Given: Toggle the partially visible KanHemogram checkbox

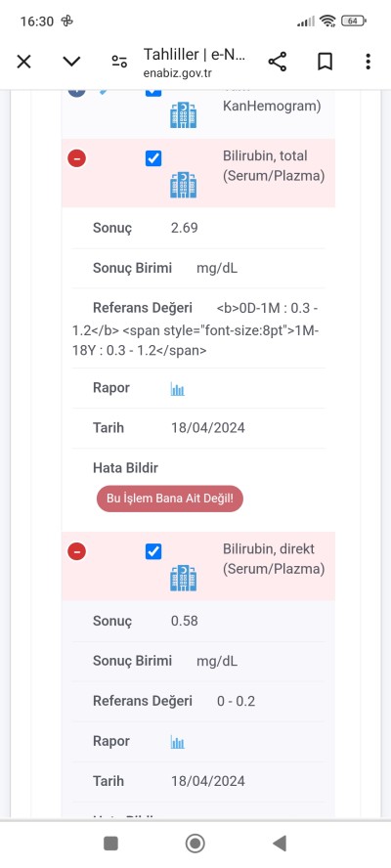Looking at the screenshot, I should click(x=153, y=92).
